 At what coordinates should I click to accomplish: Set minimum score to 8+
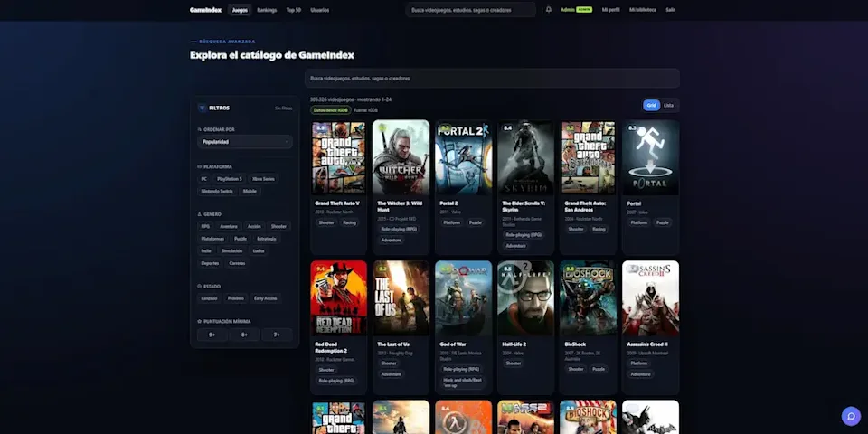[x=245, y=335]
